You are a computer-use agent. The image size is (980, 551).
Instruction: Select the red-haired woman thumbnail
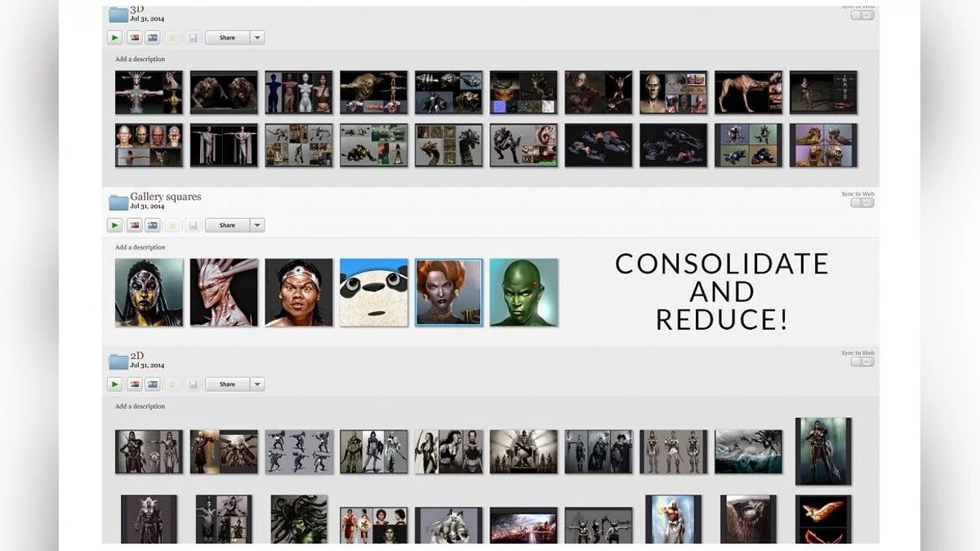coord(449,292)
